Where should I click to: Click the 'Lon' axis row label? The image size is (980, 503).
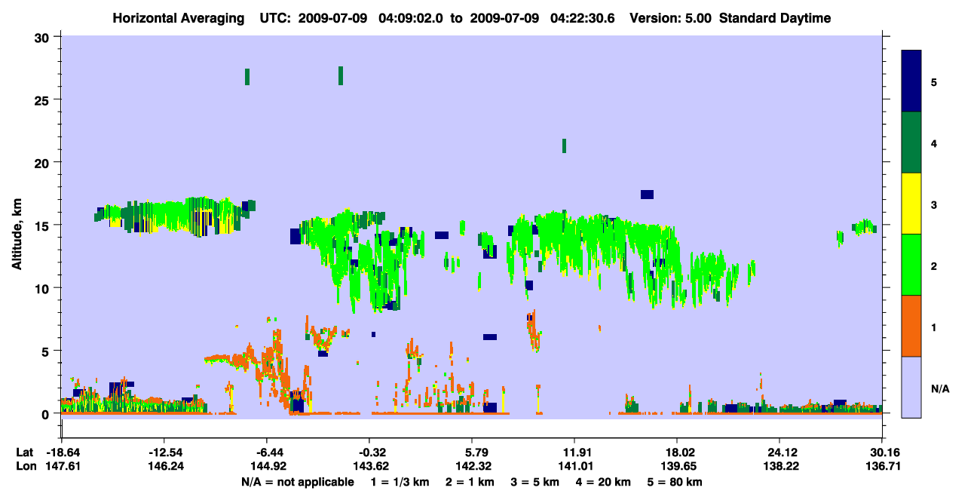[25, 466]
